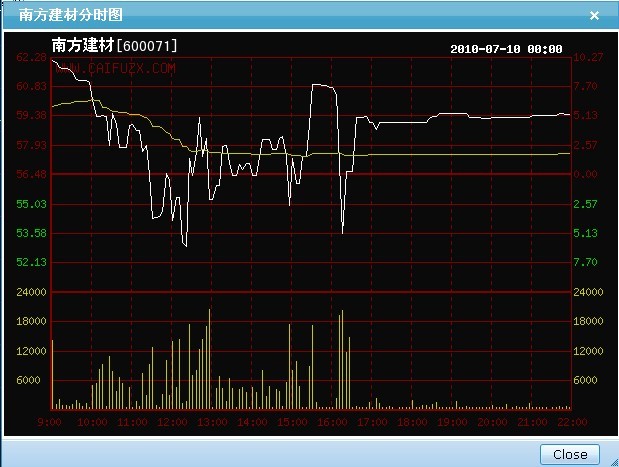Click the right 6000 volume label

click(585, 380)
